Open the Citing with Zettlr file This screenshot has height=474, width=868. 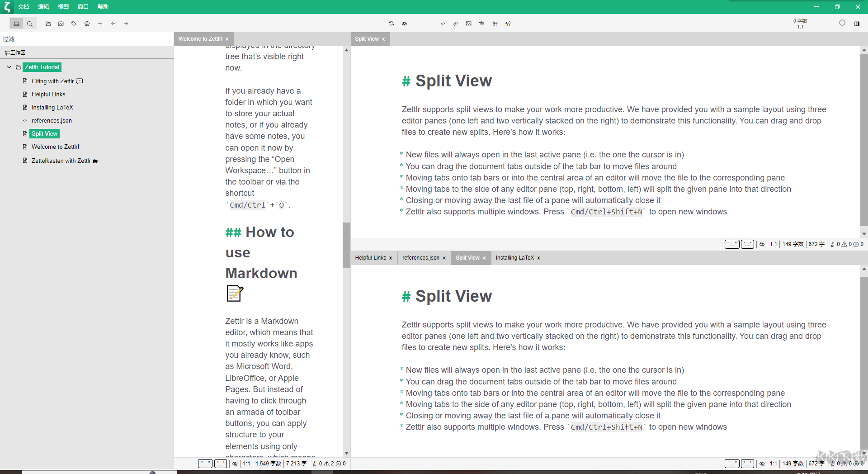pyautogui.click(x=52, y=81)
